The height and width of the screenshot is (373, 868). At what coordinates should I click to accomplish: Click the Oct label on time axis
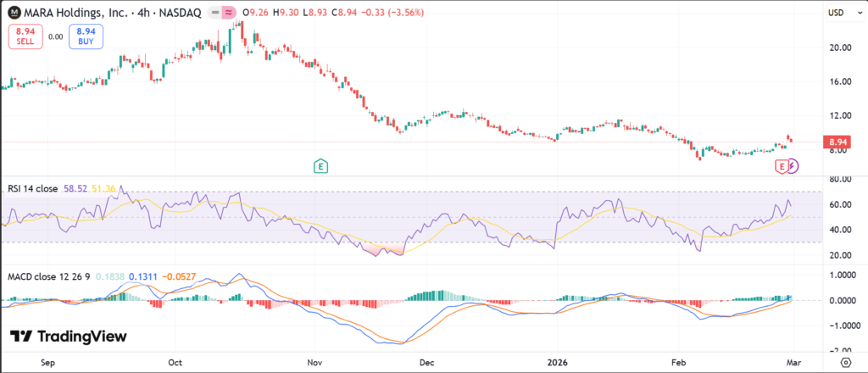[x=175, y=360]
